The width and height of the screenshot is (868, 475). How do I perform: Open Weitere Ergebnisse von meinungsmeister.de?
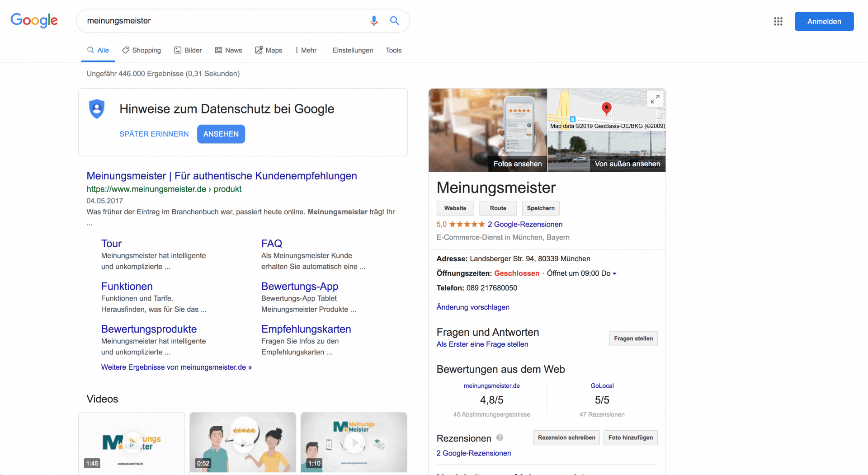[x=176, y=367]
